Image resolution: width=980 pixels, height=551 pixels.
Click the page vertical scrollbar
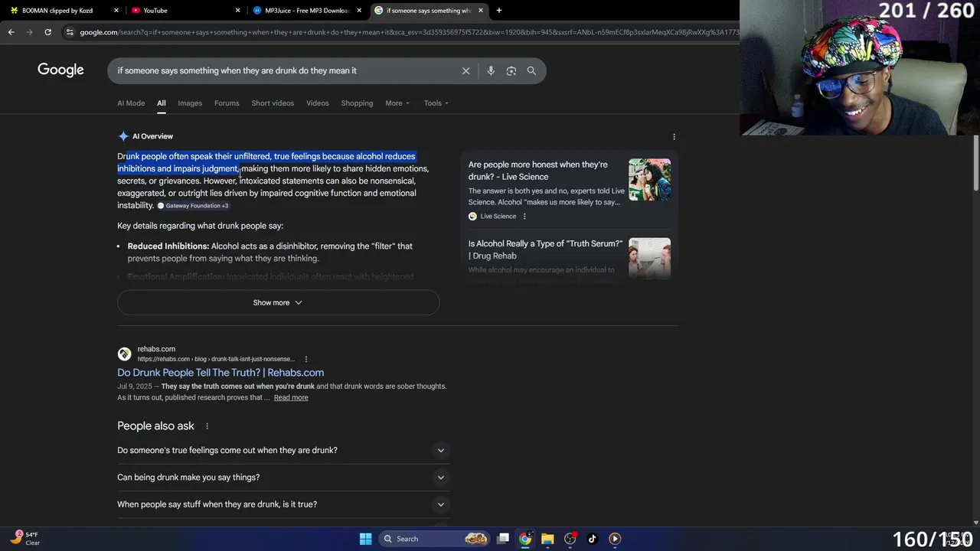[x=975, y=164]
